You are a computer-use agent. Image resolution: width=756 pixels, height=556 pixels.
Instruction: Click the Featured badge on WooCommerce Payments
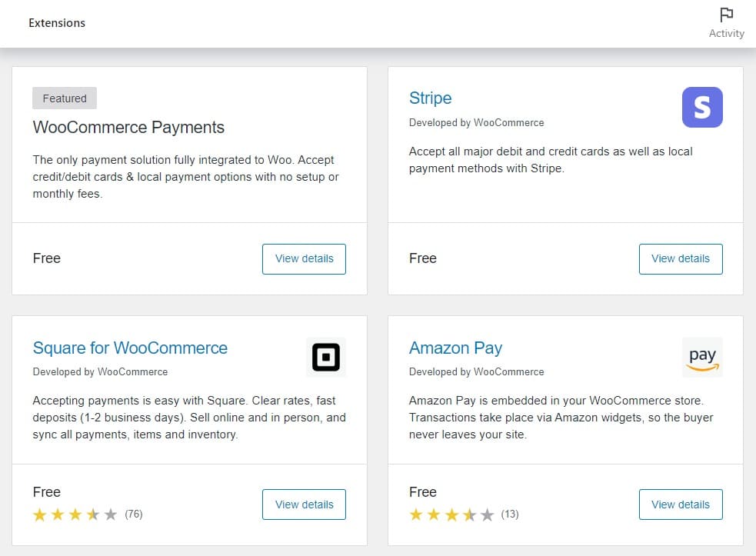[64, 98]
